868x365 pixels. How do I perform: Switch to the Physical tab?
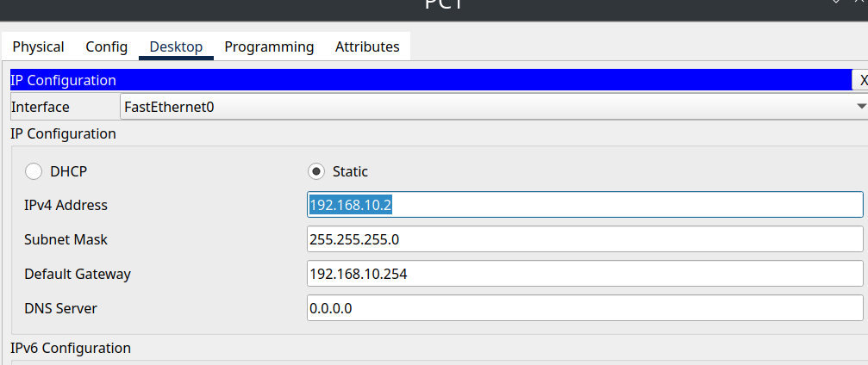(38, 46)
